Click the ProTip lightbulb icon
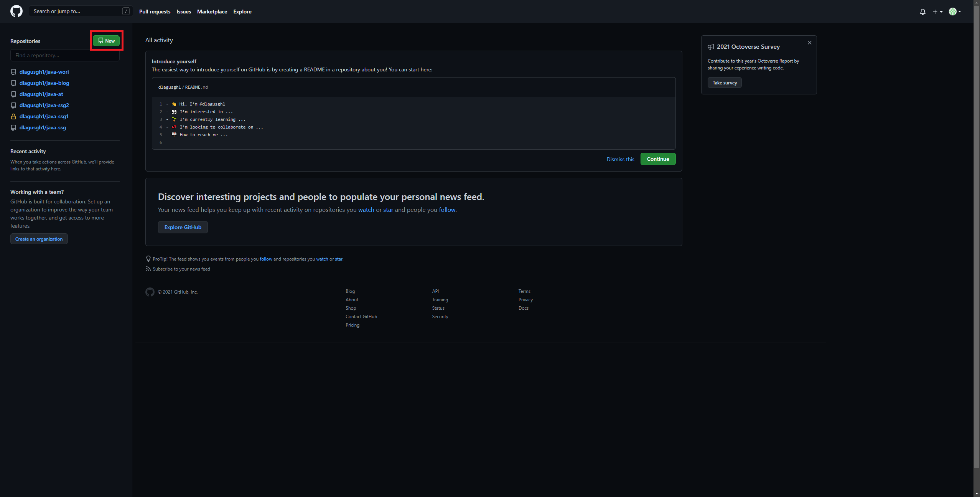 pos(148,259)
